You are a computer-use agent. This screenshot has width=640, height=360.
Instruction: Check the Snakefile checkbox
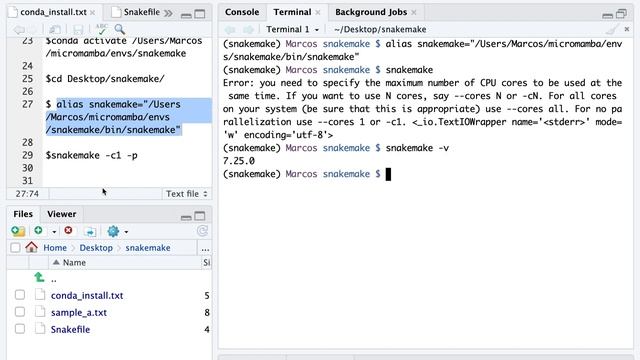point(20,329)
